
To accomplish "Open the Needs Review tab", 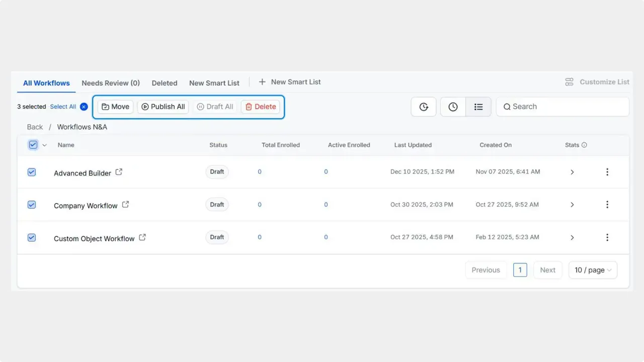I will [110, 83].
